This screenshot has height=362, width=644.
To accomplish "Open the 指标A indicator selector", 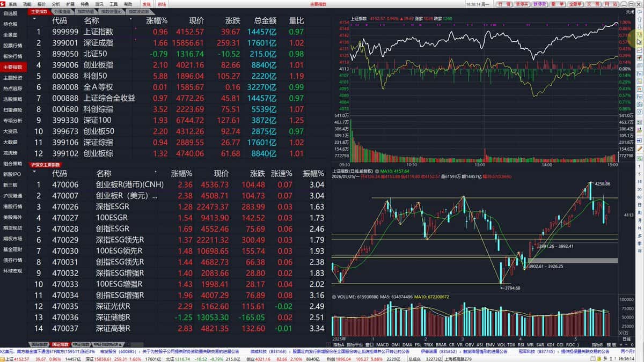I will (x=339, y=344).
